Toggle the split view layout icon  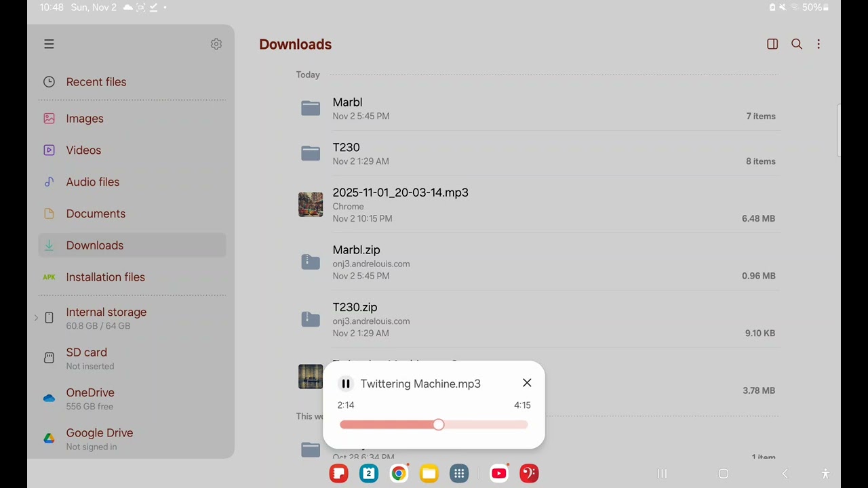click(772, 44)
